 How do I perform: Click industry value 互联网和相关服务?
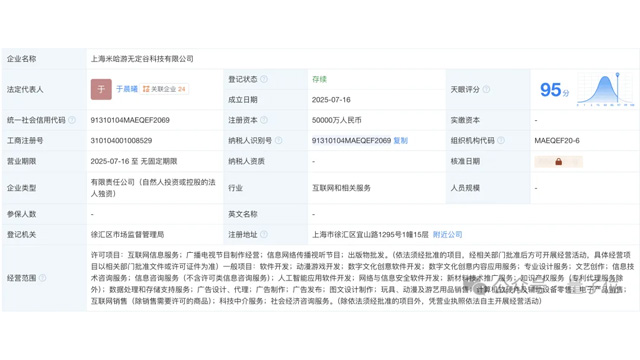(341, 188)
